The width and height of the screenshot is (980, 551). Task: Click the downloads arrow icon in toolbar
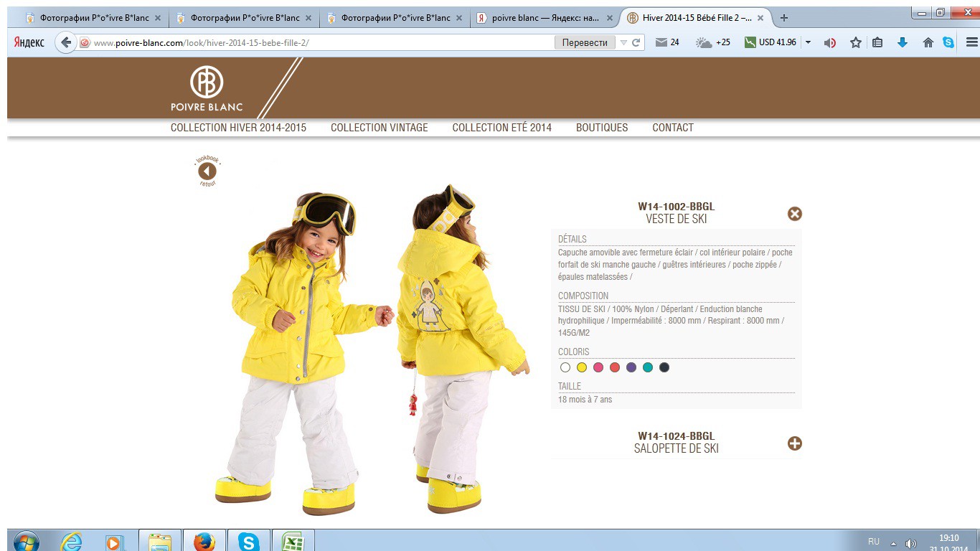point(903,42)
